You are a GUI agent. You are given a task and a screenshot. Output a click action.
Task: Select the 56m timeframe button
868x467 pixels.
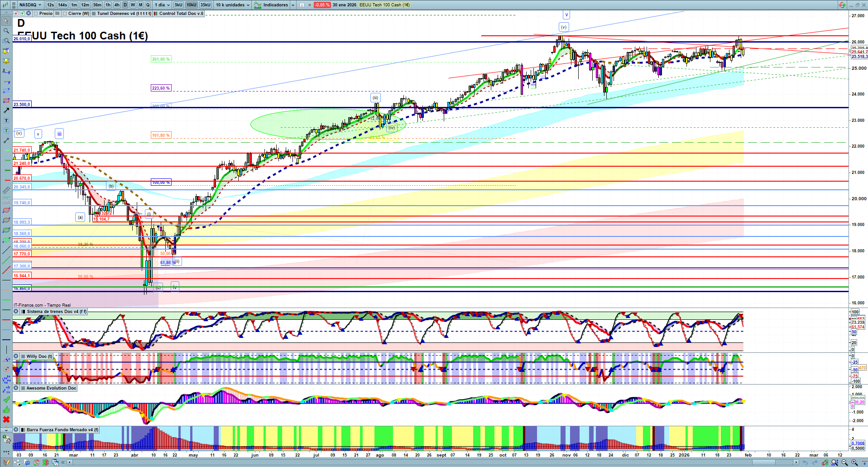[97, 5]
